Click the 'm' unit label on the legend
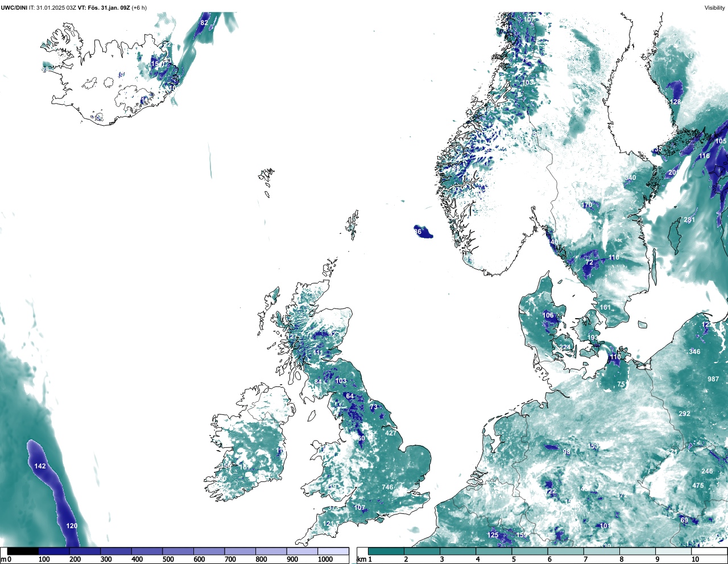Image resolution: width=728 pixels, height=564 pixels. [x=3, y=559]
